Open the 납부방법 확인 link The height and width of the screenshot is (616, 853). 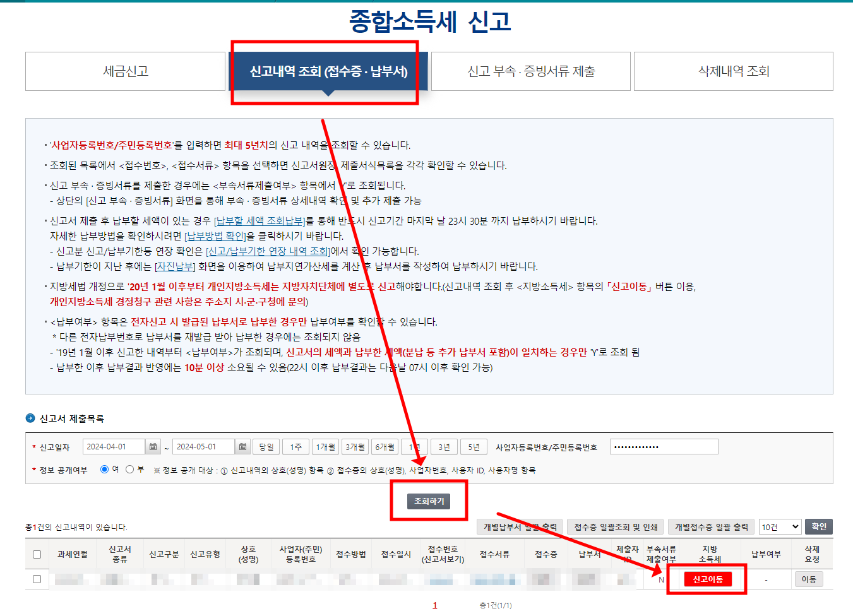tap(215, 237)
